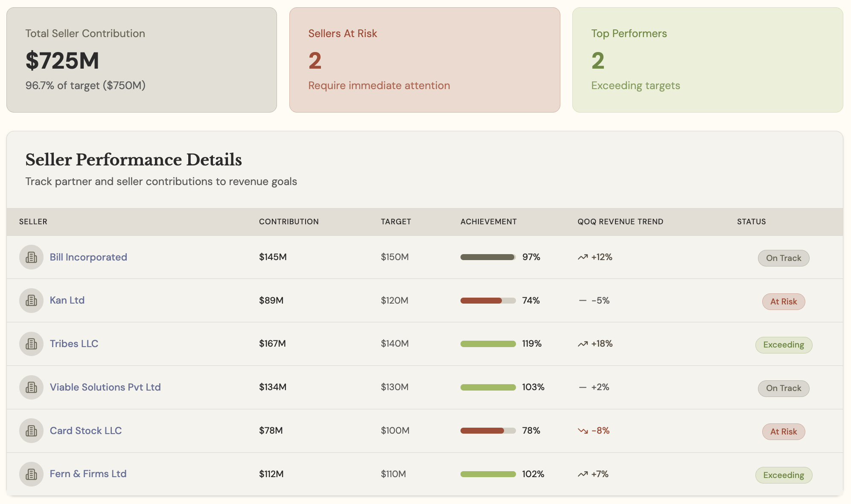Image resolution: width=851 pixels, height=504 pixels.
Task: Click the On Track badge for Bill Incorporated
Action: point(783,258)
